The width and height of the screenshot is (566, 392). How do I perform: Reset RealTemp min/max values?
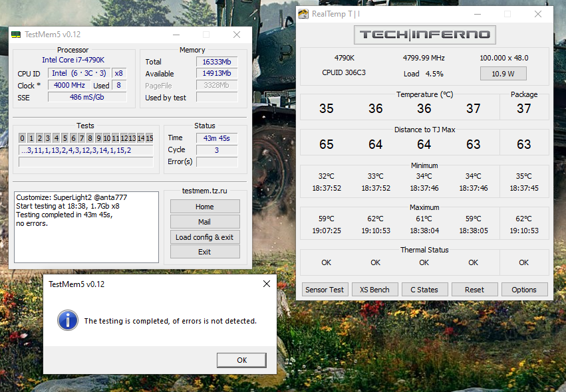[474, 290]
